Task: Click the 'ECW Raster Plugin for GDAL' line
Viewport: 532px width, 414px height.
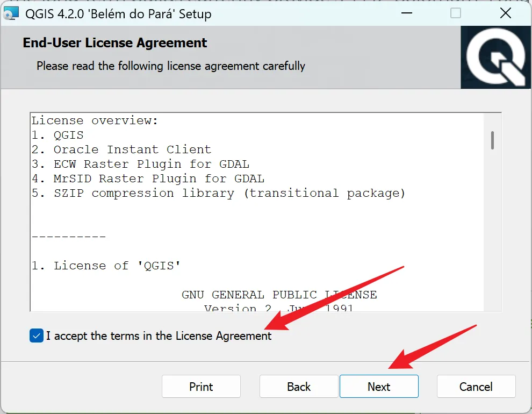Action: (140, 164)
